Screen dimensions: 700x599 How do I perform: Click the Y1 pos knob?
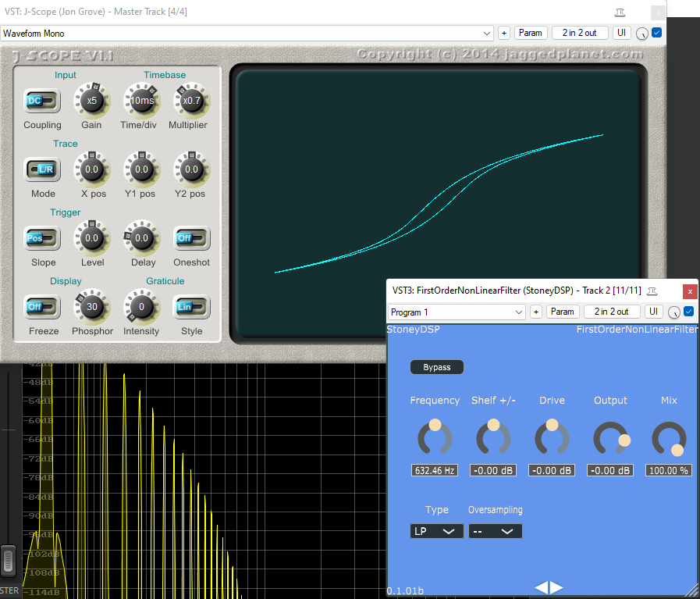tap(142, 169)
